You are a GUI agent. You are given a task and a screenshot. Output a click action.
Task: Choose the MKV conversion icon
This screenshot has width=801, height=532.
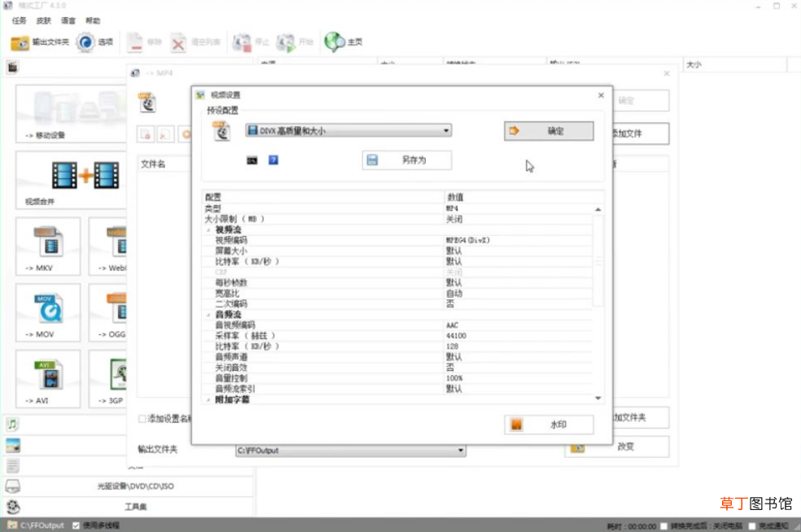48,246
